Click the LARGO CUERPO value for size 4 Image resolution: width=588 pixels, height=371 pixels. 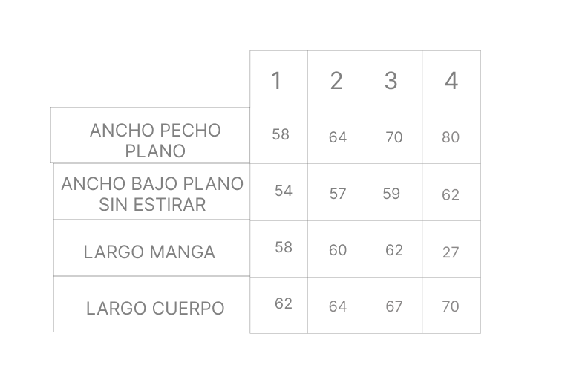[x=451, y=306]
